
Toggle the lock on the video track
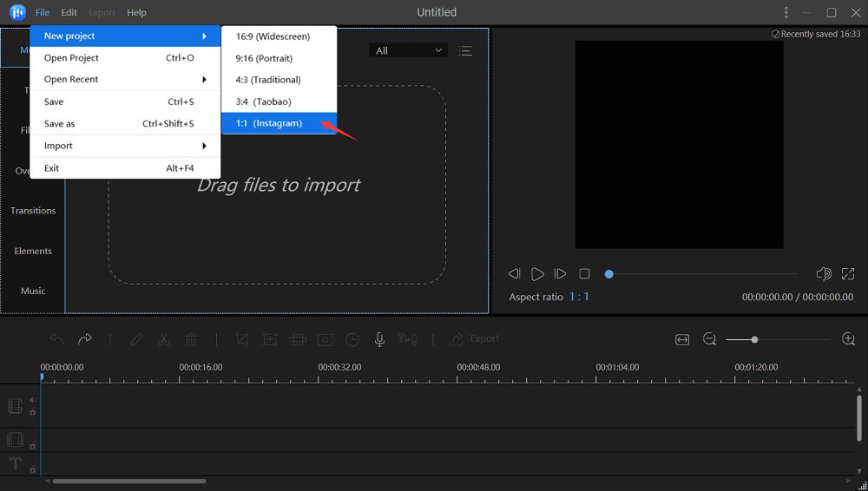pyautogui.click(x=33, y=411)
